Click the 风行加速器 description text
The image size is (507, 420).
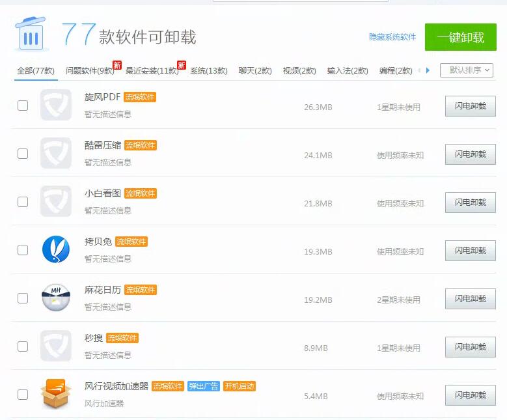point(104,404)
